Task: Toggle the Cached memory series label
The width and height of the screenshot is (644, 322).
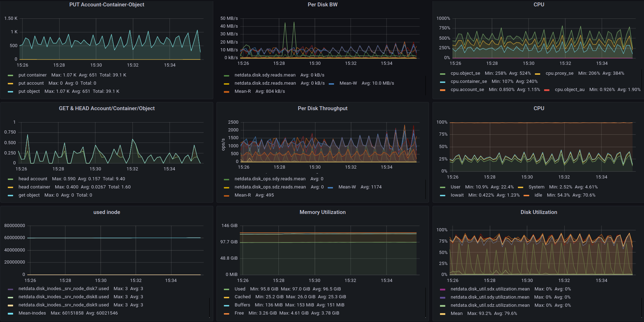Action: tap(242, 297)
